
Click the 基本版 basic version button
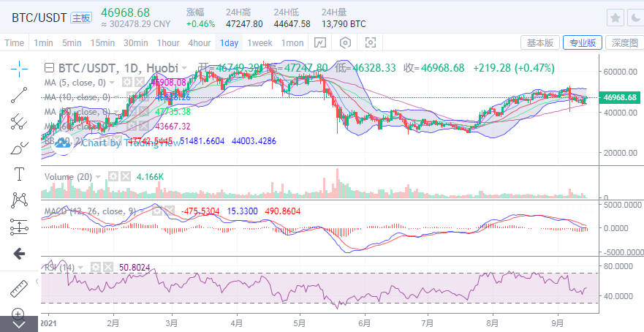pos(539,43)
